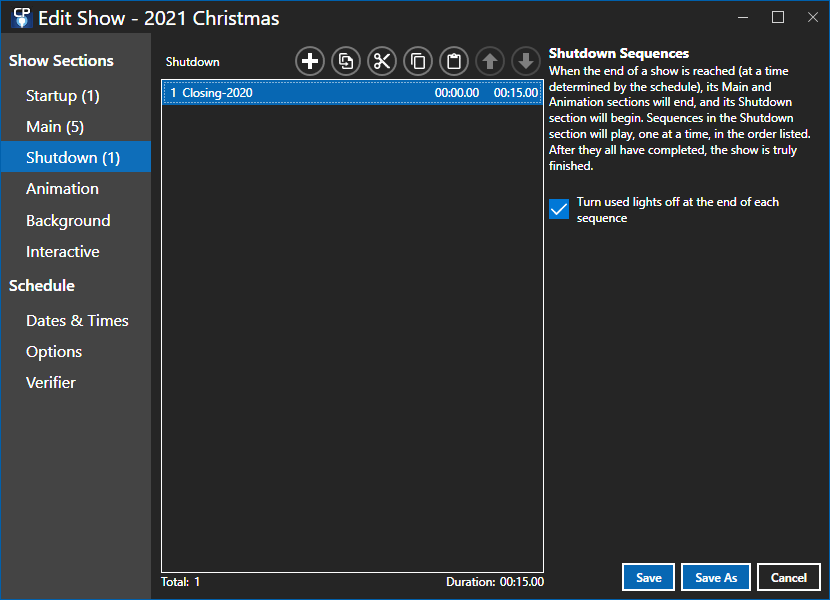Cancel editing the show
The image size is (830, 600).
point(789,577)
